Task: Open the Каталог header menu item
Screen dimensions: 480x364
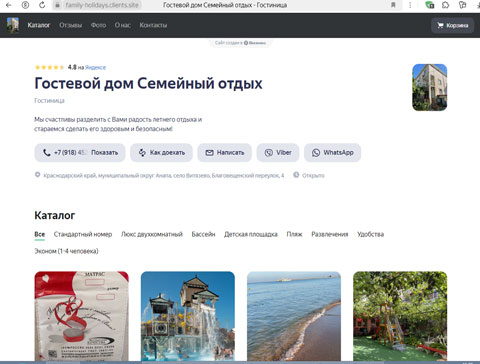Action: pyautogui.click(x=39, y=25)
